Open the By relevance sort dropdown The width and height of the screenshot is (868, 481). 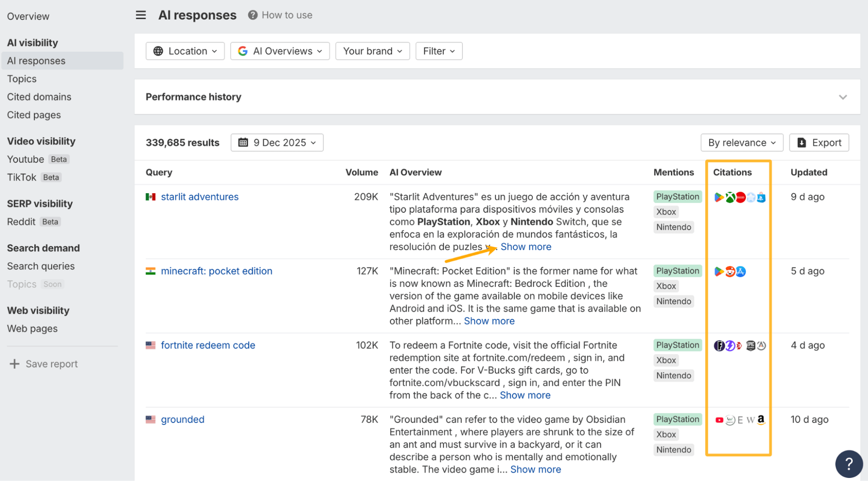(x=742, y=143)
